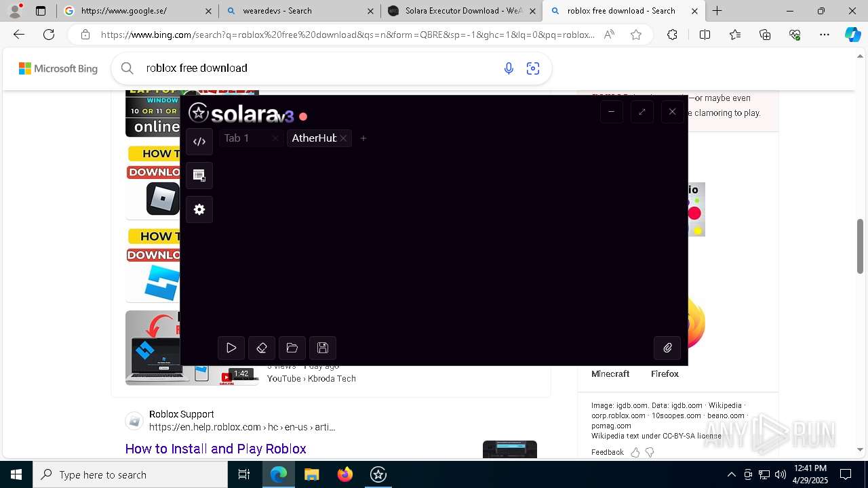The width and height of the screenshot is (868, 488).
Task: Add this page to favorites star
Action: pos(636,35)
